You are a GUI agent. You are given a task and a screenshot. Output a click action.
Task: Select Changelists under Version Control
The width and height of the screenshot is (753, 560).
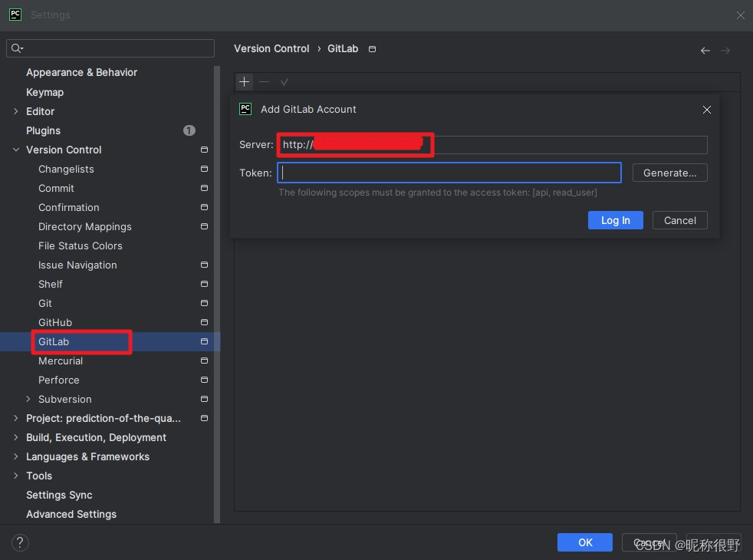[x=66, y=169]
